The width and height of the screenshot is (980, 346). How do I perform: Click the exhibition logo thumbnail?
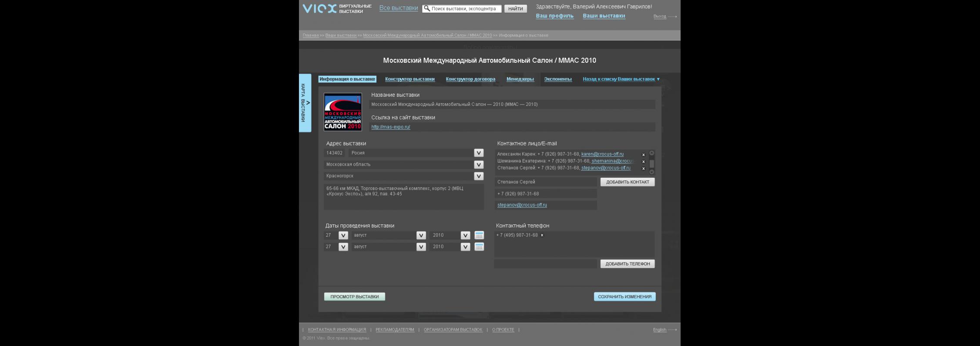[x=342, y=112]
